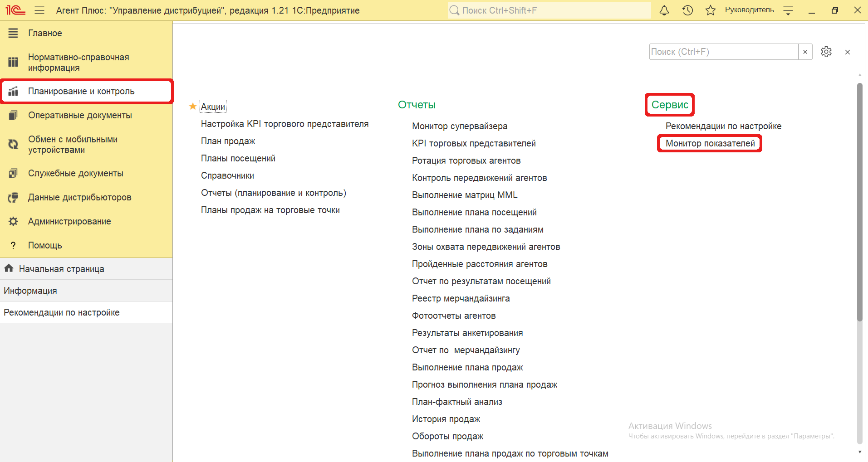Open Прогноз выполнения плана продаж report
868x462 pixels.
(485, 384)
